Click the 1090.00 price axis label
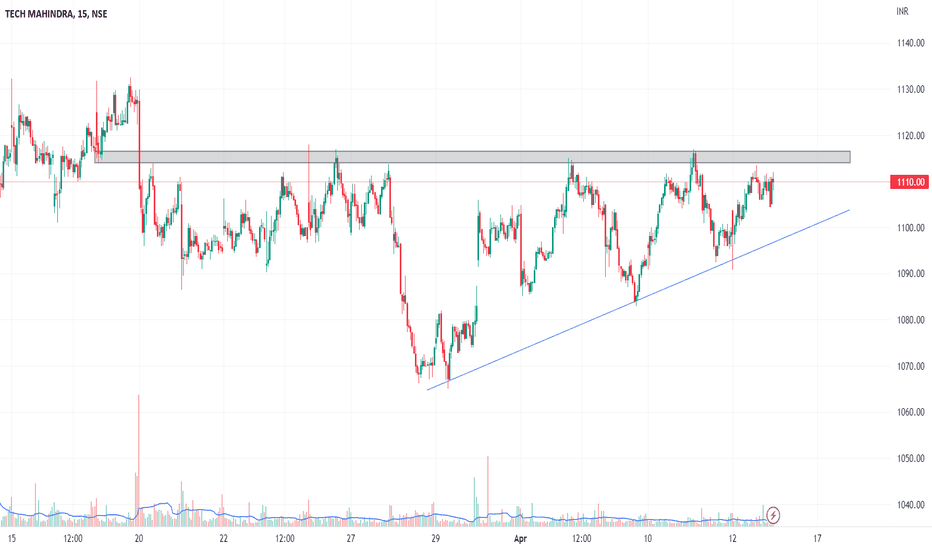The image size is (932, 550). point(911,274)
